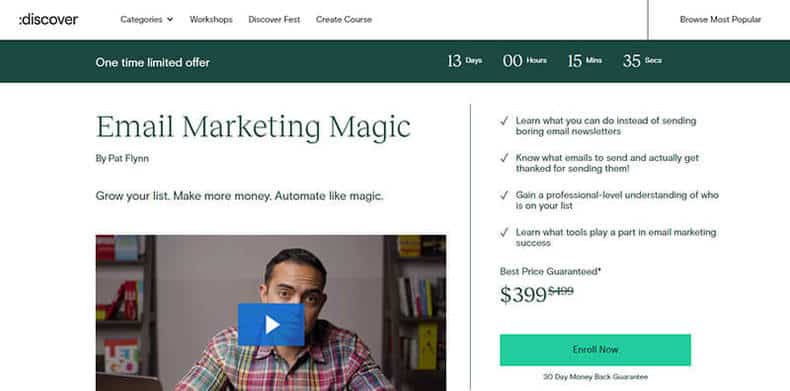Click the $399 price
The height and width of the screenshot is (391, 790).
(523, 294)
